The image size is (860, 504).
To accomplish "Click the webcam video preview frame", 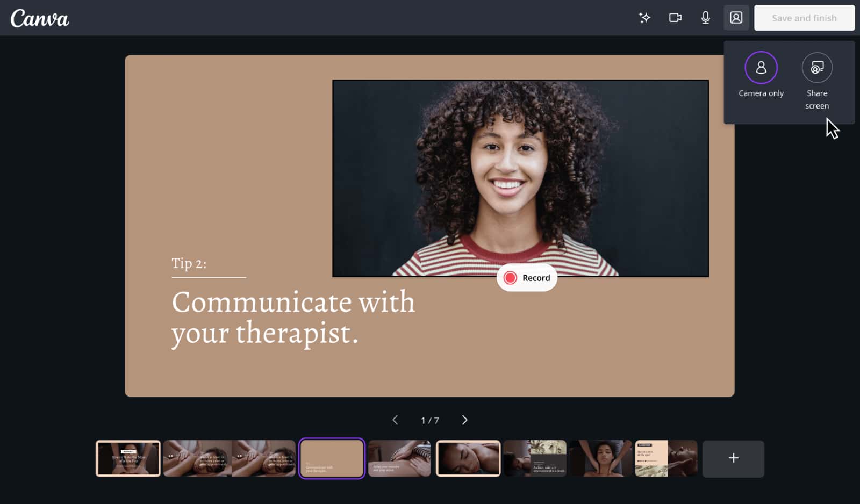I will tap(520, 177).
